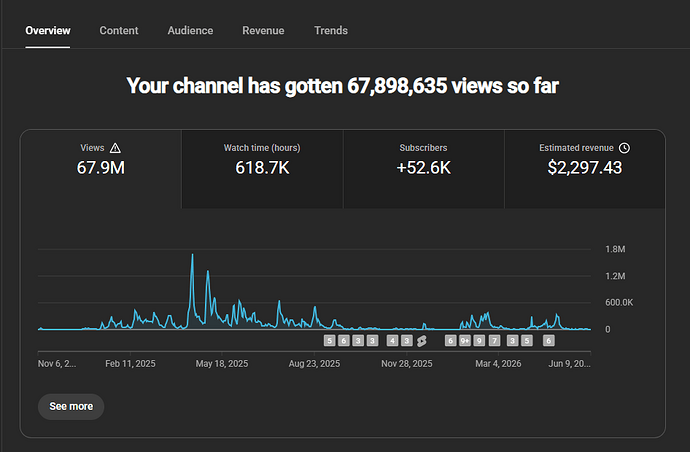Screen dimensions: 690x452
Task: Click the rightmost video marker labeled '6'
Action: click(548, 341)
